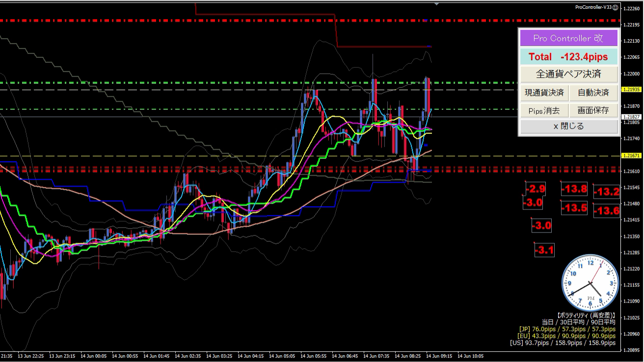Select the -13.8 pips label

pyautogui.click(x=574, y=188)
